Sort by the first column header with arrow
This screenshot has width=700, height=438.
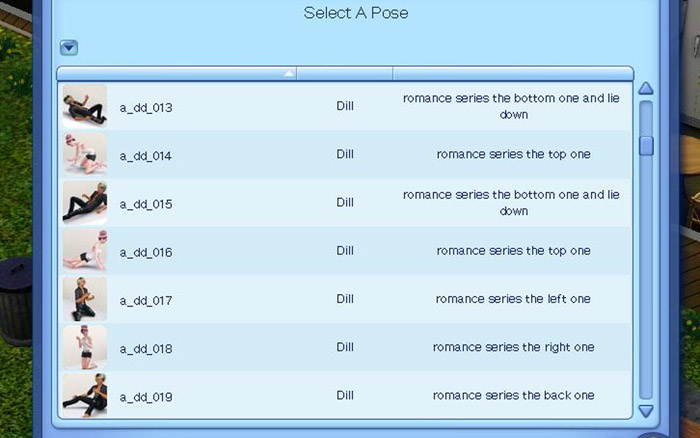(177, 73)
